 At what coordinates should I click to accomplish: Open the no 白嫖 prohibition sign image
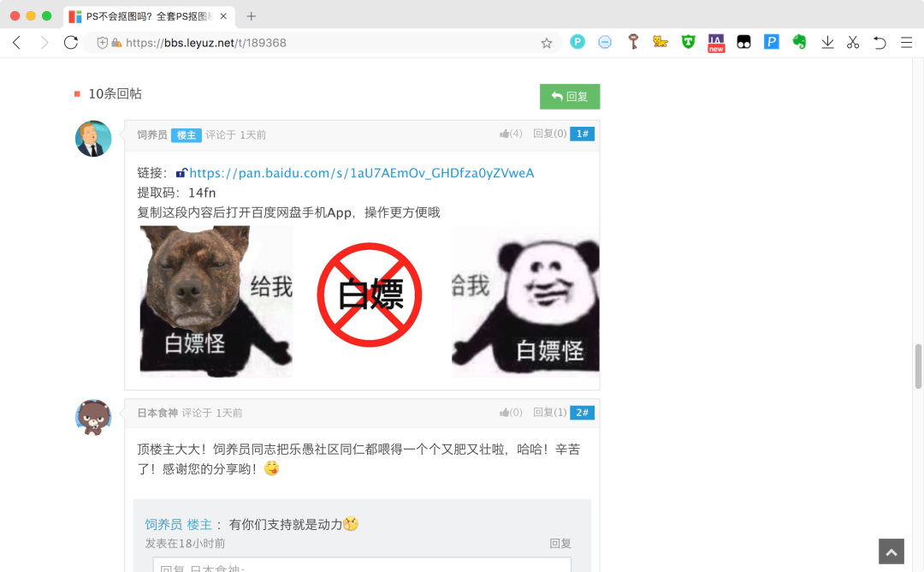(370, 295)
